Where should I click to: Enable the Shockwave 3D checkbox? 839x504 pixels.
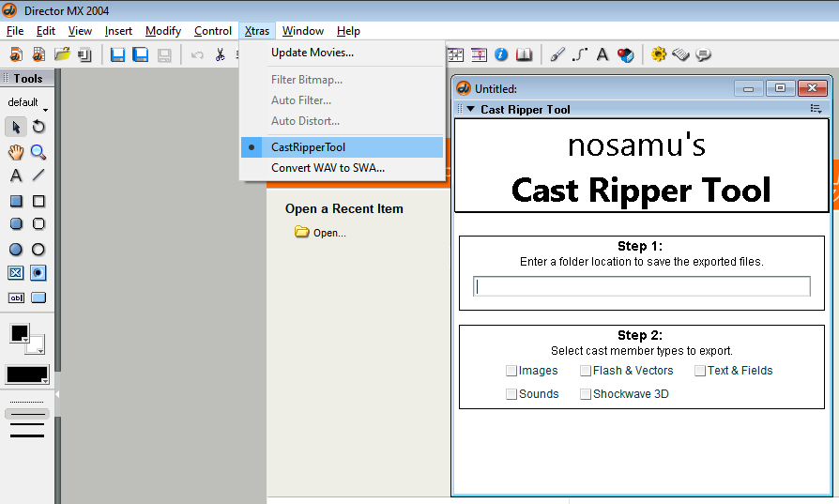tap(586, 394)
